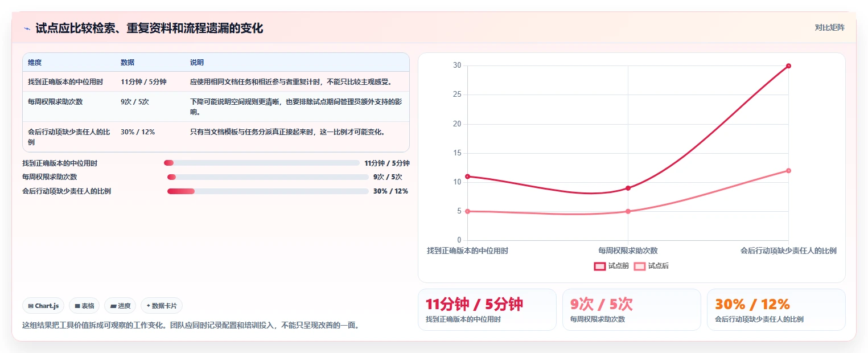Click chart axis label 每周权限求助次数

pos(628,251)
